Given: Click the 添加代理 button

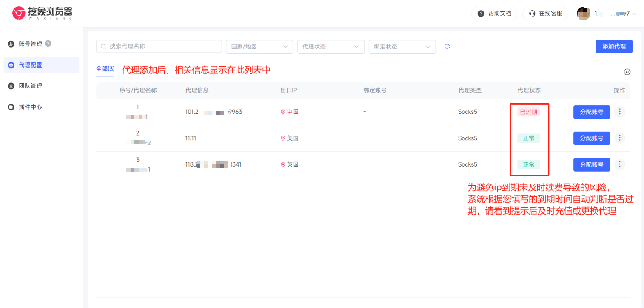Looking at the screenshot, I should tap(613, 46).
